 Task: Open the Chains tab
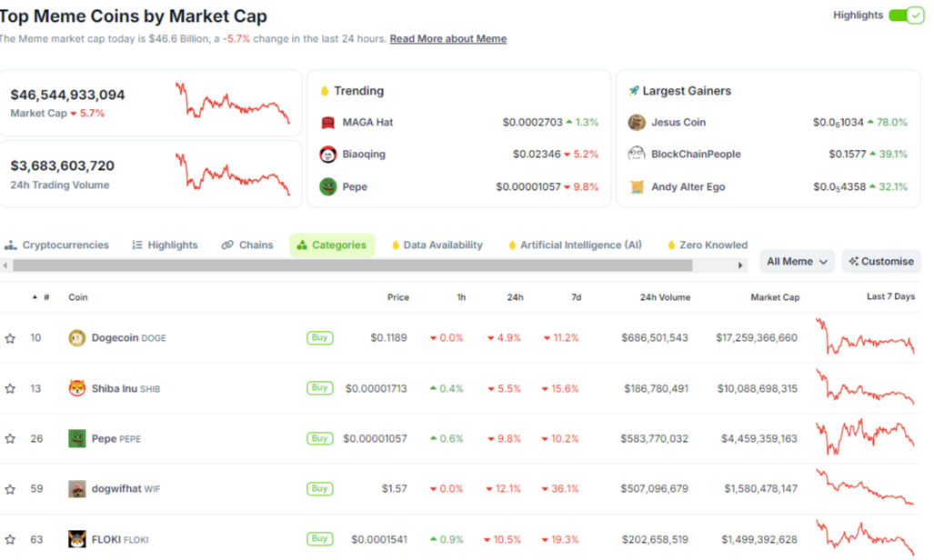(247, 245)
